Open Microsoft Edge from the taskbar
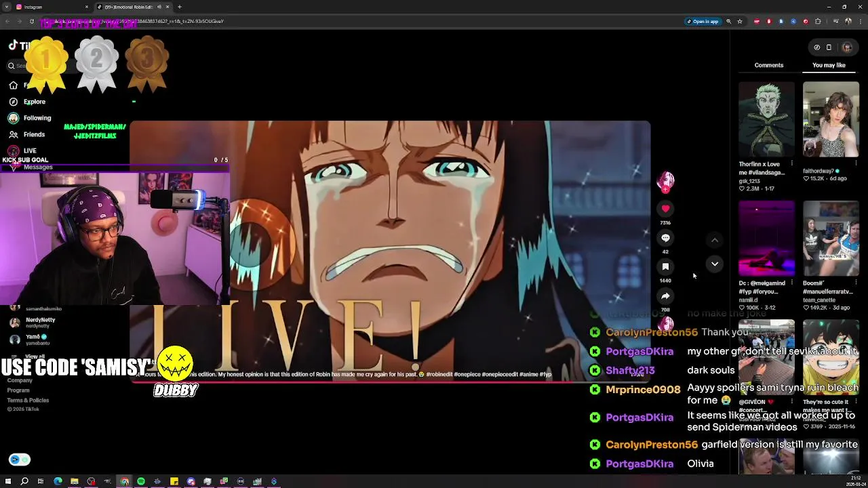Image resolution: width=868 pixels, height=488 pixels. 58,481
